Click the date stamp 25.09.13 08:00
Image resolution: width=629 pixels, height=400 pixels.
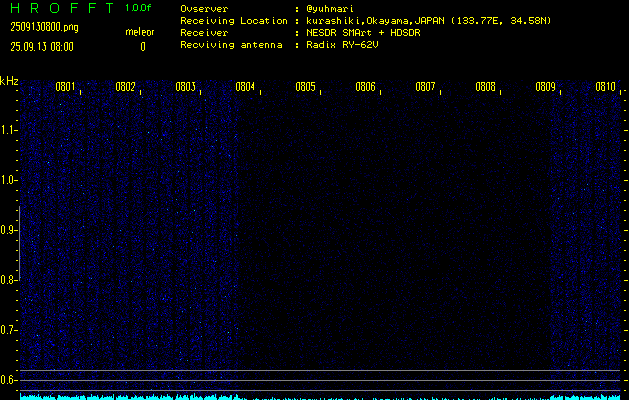42,47
